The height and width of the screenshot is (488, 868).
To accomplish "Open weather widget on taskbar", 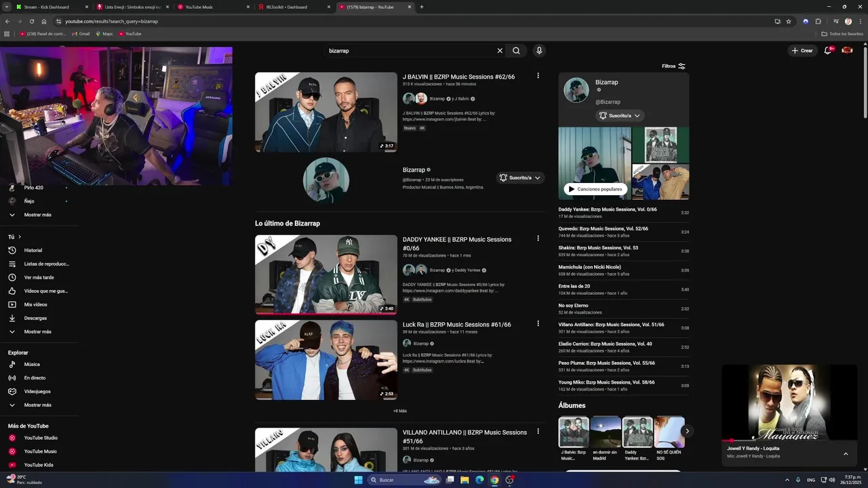I will pos(26,479).
